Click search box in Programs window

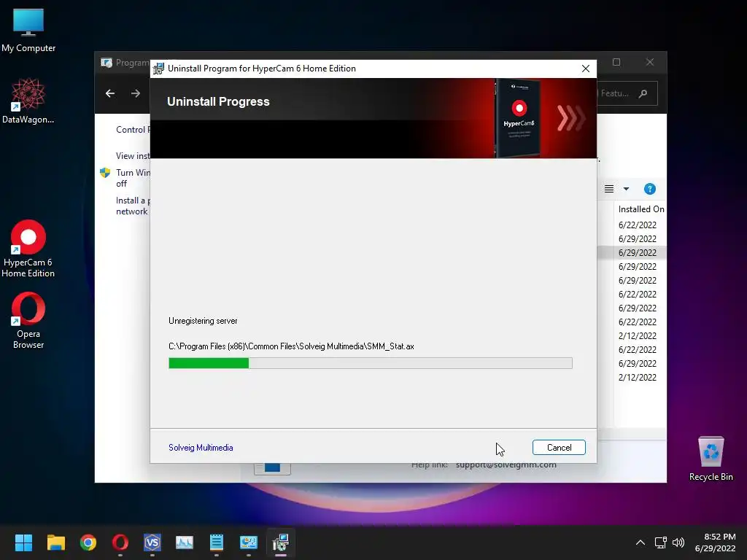pos(627,93)
